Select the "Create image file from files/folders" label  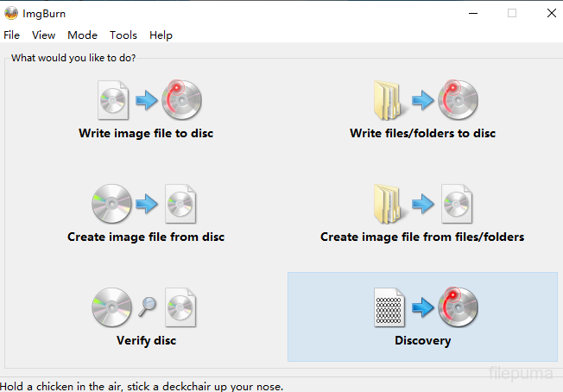pyautogui.click(x=422, y=237)
